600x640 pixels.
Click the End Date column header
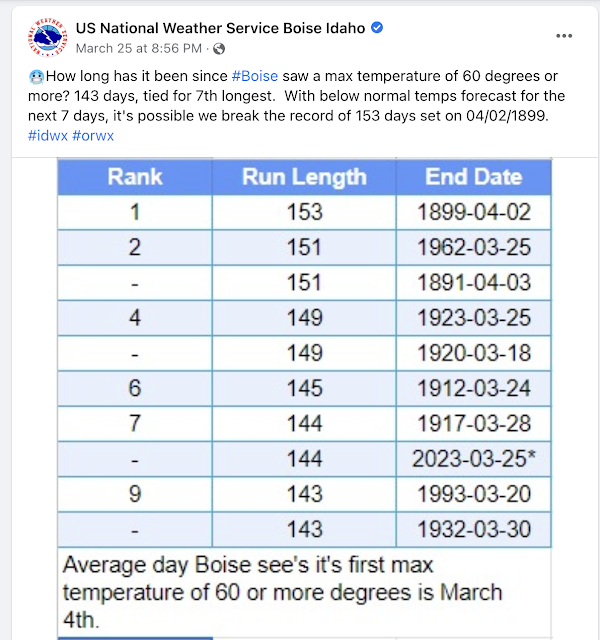coord(473,177)
